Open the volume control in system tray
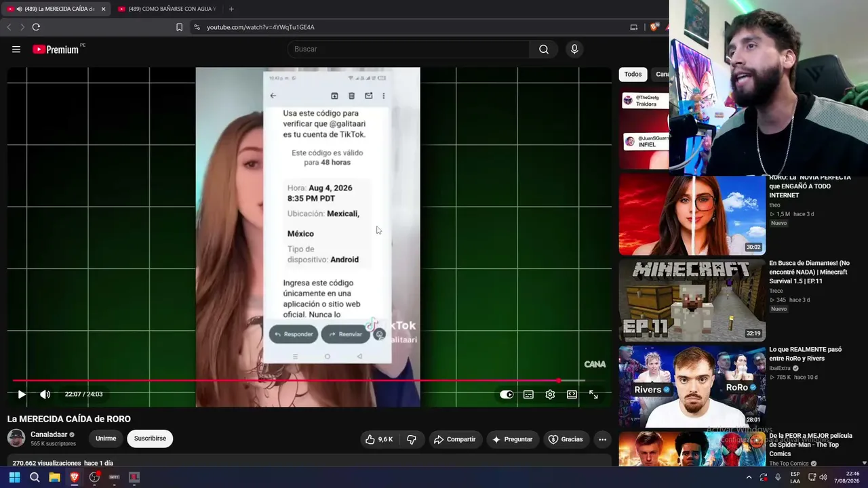 tap(823, 477)
